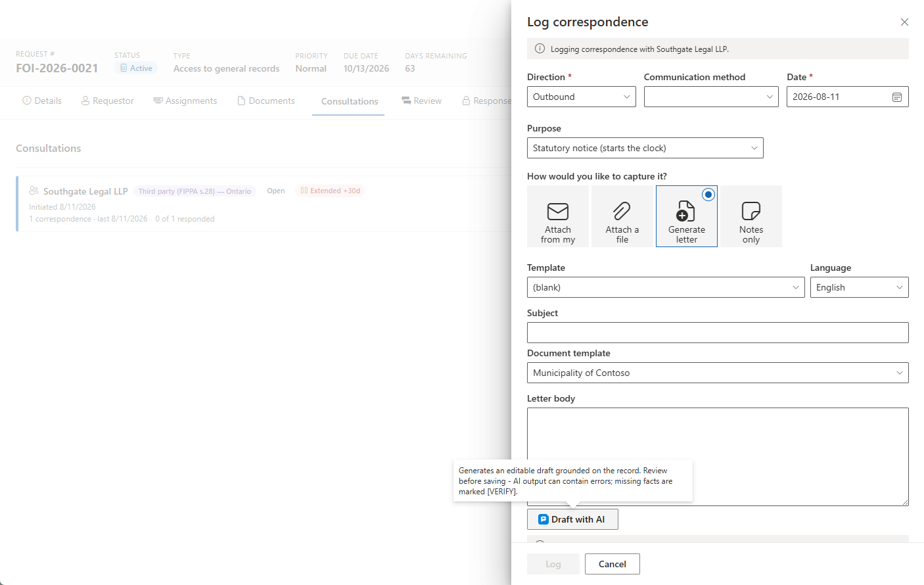
Task: Click the info icon beside Southgate Legal notice
Action: [540, 49]
